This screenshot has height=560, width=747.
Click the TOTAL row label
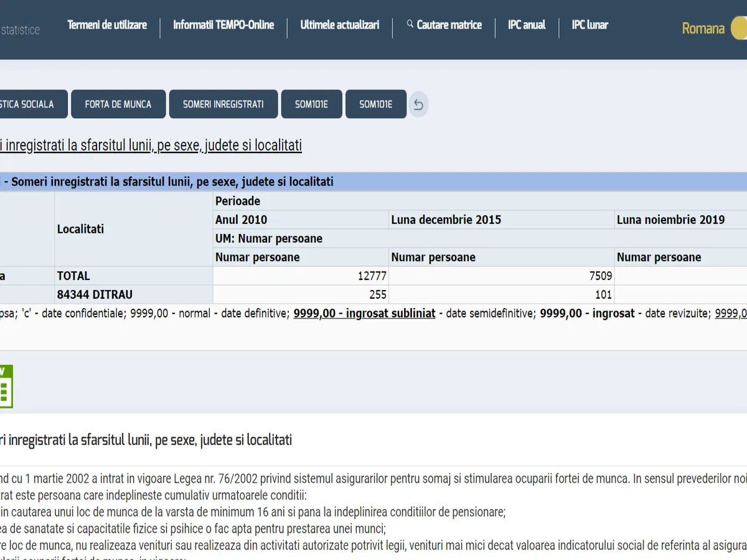[x=73, y=276]
